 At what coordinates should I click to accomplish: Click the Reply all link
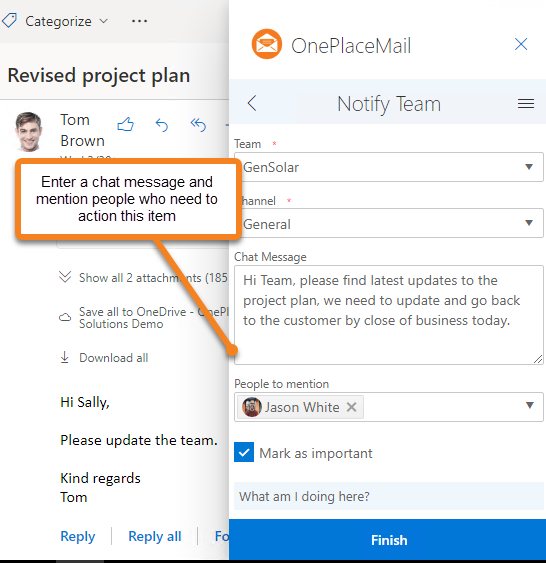click(x=155, y=536)
